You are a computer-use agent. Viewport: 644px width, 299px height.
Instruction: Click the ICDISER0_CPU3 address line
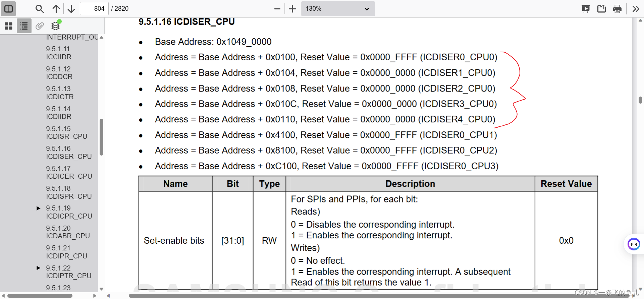point(327,166)
